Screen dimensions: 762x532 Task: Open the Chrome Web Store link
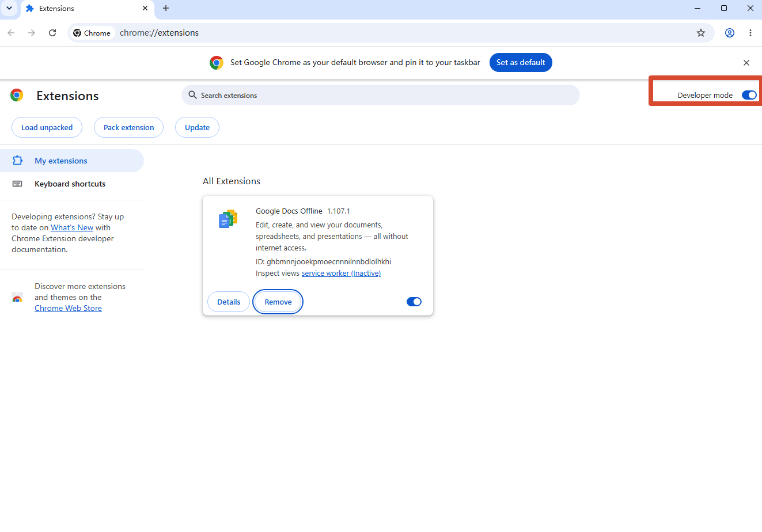[x=68, y=308]
